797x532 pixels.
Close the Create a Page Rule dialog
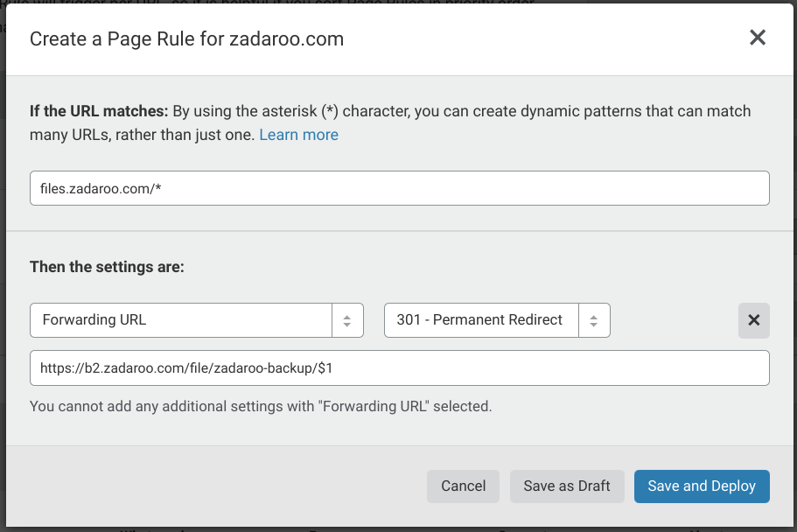pos(758,38)
